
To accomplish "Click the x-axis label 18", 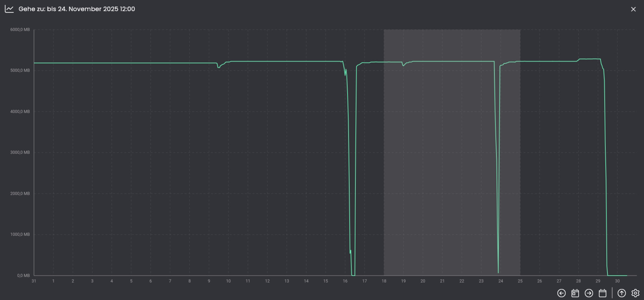I will (384, 281).
